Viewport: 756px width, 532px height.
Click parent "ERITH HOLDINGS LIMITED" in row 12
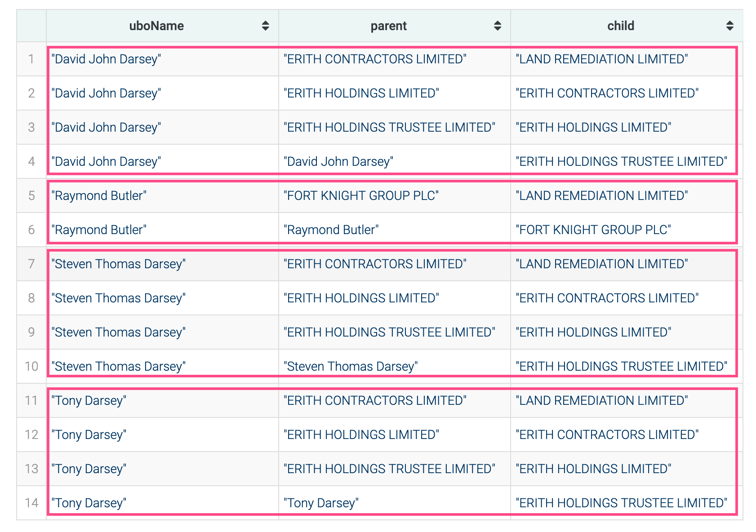click(x=361, y=434)
